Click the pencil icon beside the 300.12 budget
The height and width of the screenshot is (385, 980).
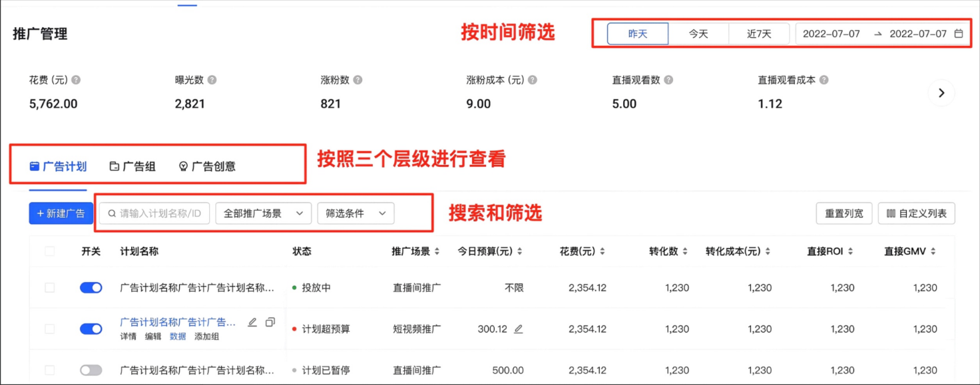[x=518, y=329]
